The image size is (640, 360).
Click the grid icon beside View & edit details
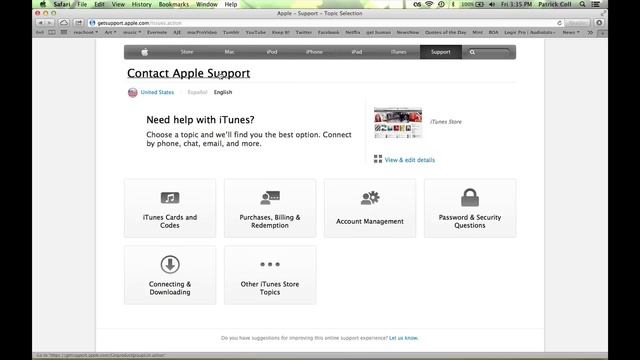coord(378,159)
